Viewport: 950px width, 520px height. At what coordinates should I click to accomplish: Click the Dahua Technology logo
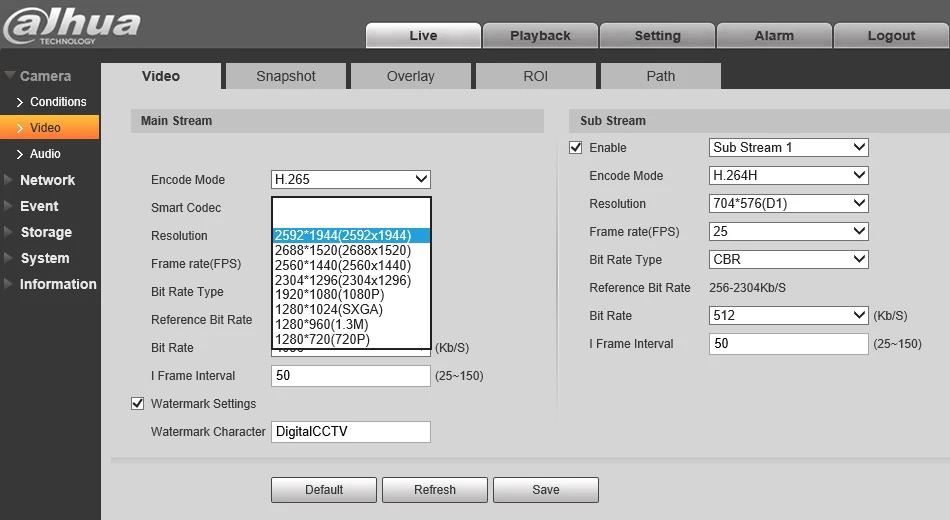[71, 25]
